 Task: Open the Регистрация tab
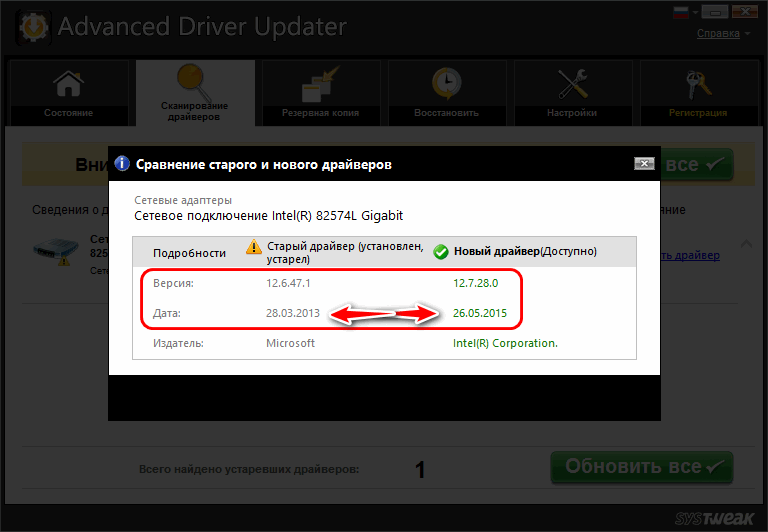[699, 93]
